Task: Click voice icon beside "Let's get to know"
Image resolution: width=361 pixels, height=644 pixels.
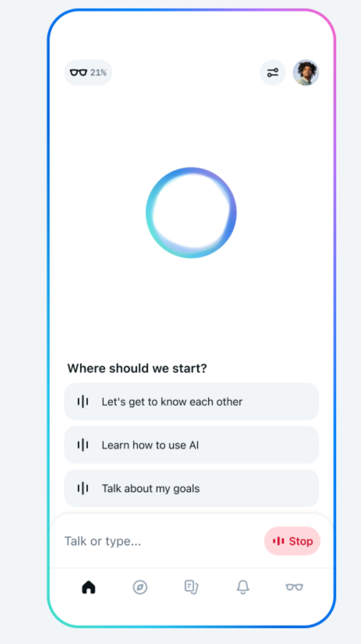Action: point(83,401)
